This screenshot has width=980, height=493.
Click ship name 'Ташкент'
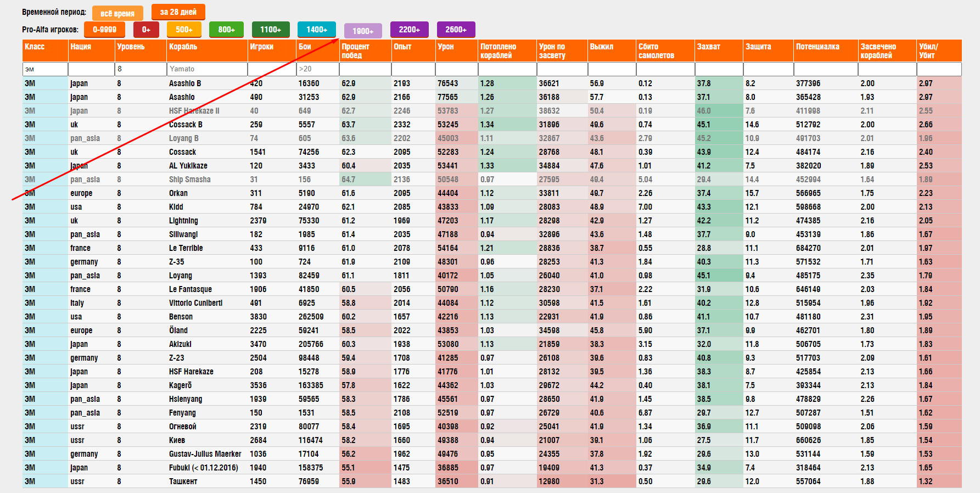[183, 481]
